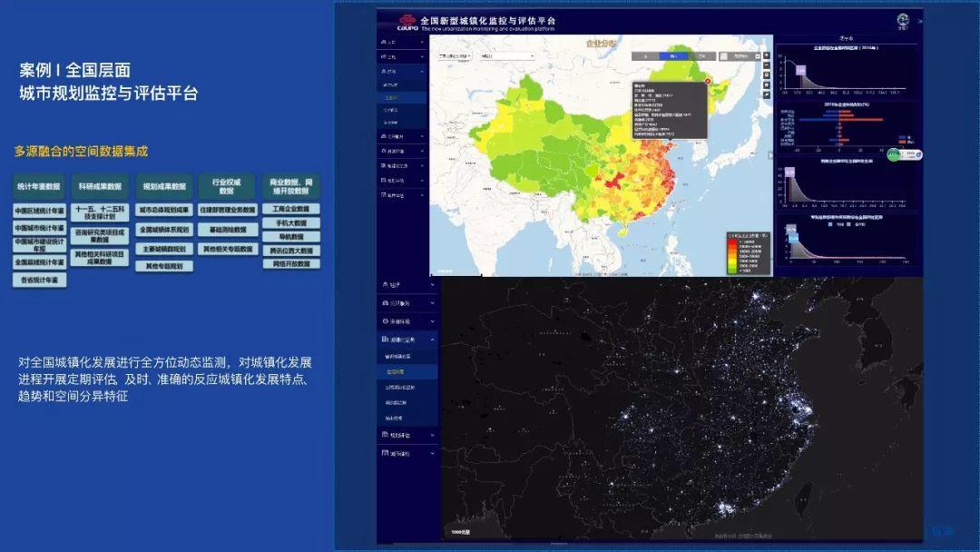The height and width of the screenshot is (552, 980).
Task: Toggle the first legend series in the bottom chart
Action: click(x=830, y=224)
